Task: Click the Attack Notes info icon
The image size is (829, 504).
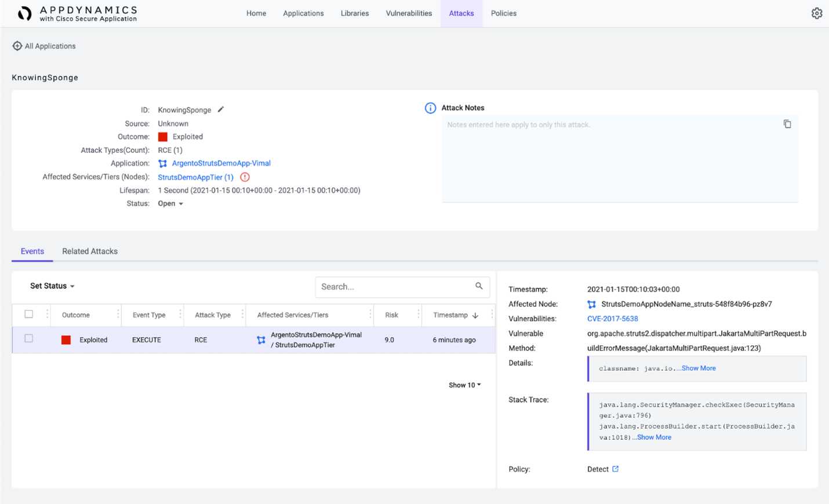Action: pos(430,108)
